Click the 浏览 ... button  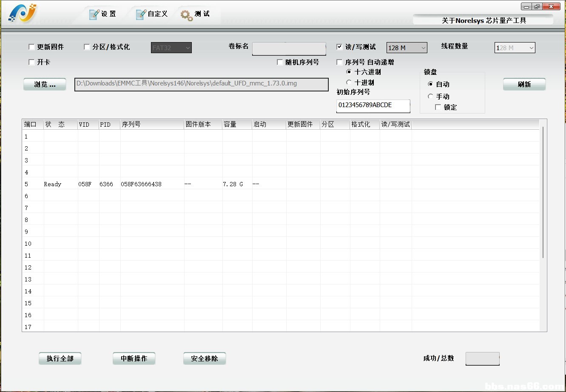[x=45, y=84]
